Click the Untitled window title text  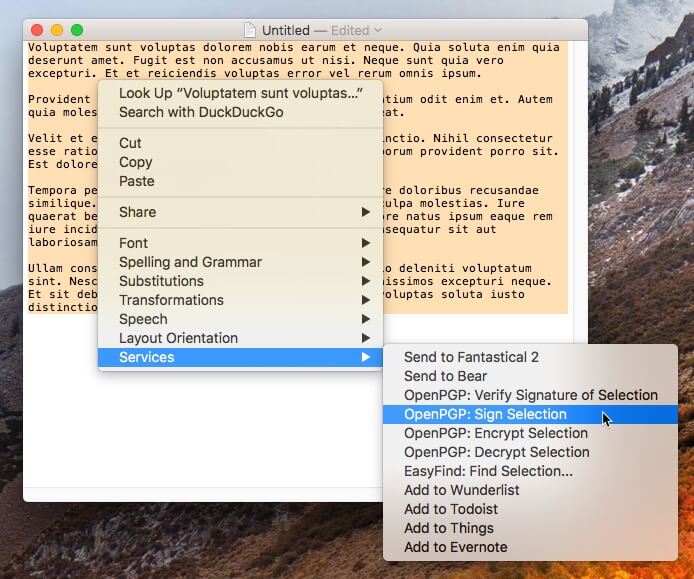click(x=285, y=30)
